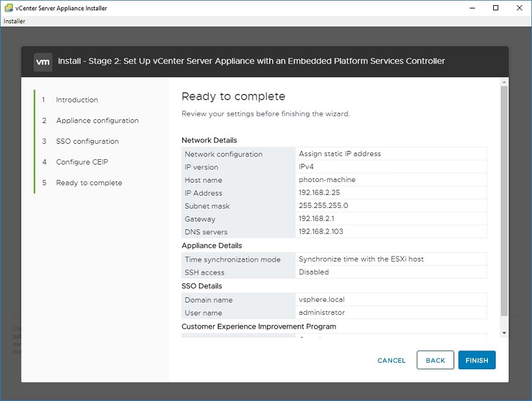
Task: Click the 'SSO Details' section heading
Action: point(202,286)
